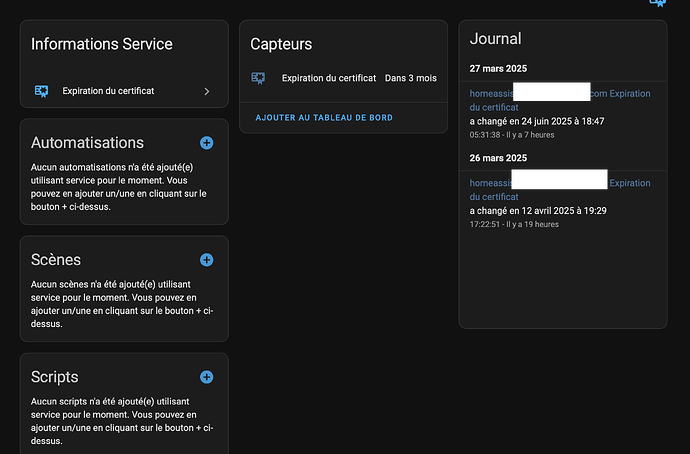This screenshot has width=690, height=454.
Task: Click the Scènes heading
Action: click(56, 260)
